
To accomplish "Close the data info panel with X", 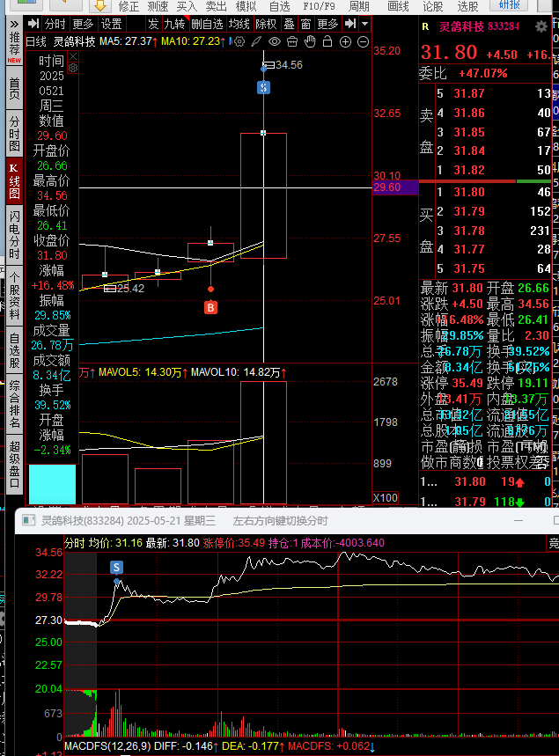I will pos(73,57).
